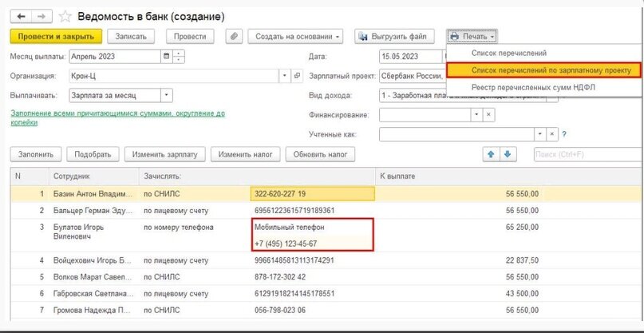644x333 pixels.
Task: Select employee Громова Надежда row
Action: coord(93,310)
